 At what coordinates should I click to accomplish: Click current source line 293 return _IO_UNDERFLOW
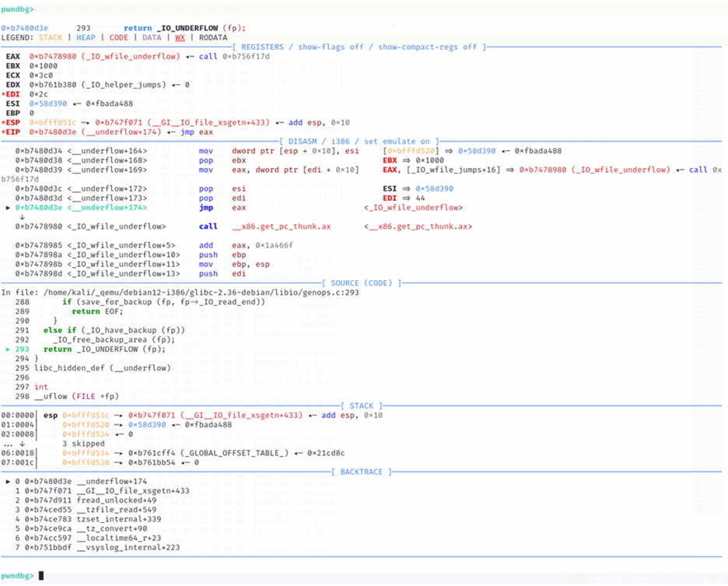coord(86,349)
